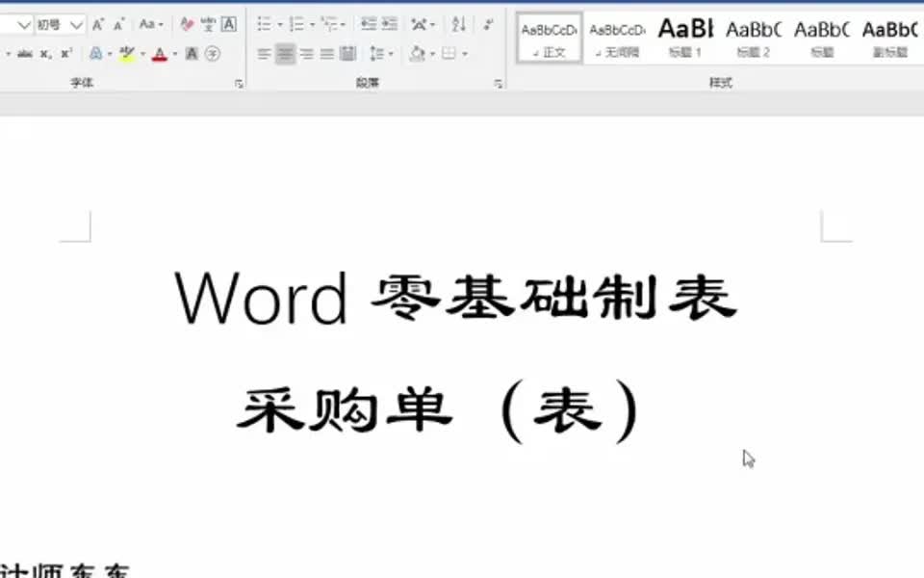This screenshot has height=578, width=924.
Task: Open the paragraph Shading color tool
Action: [416, 54]
